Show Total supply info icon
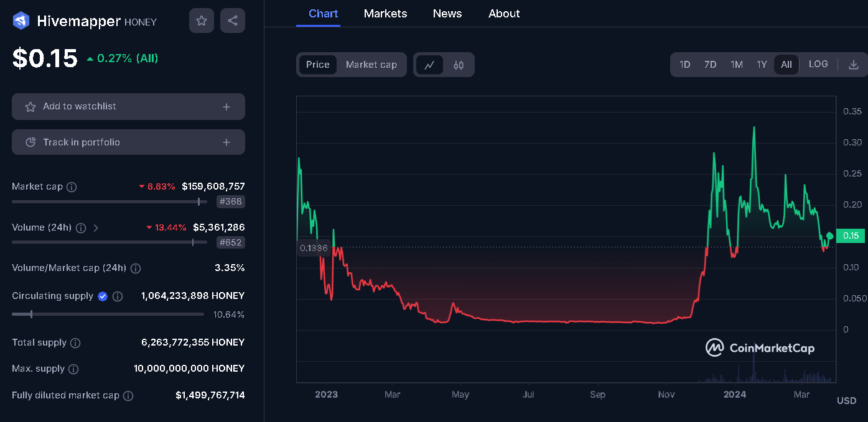 pos(75,343)
